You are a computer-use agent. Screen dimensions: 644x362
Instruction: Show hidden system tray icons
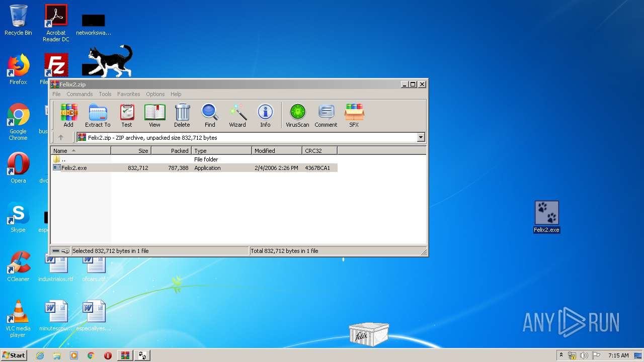561,355
